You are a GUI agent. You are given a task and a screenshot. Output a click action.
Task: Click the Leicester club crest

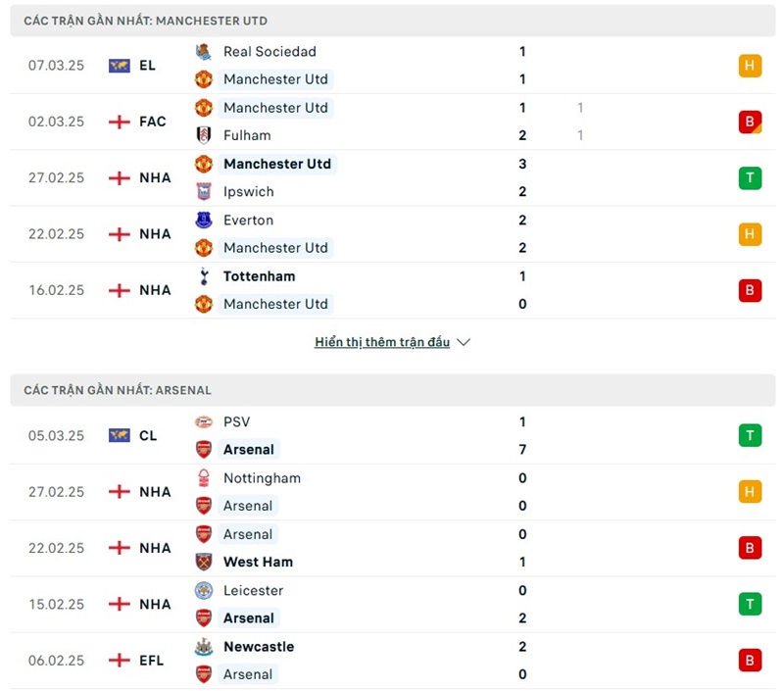tap(203, 591)
